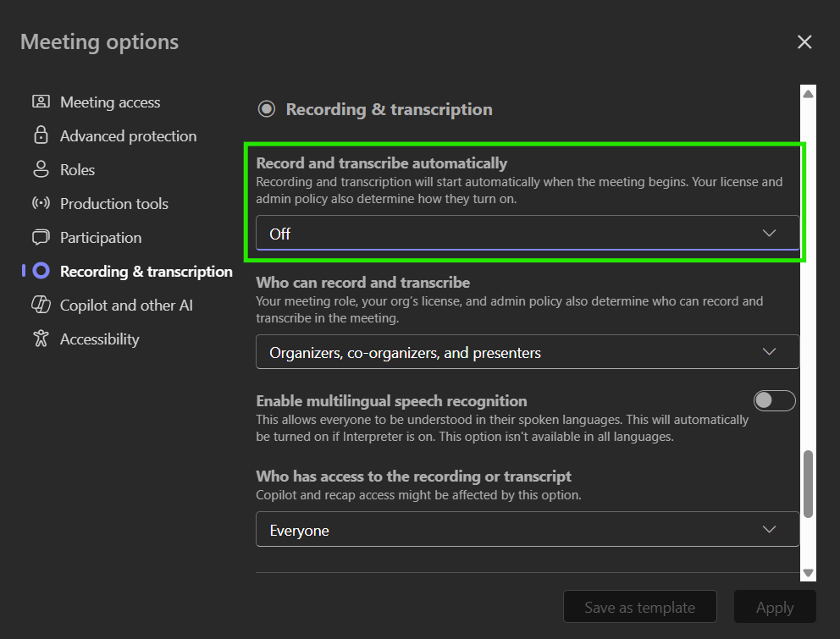Select Recording & transcription in the sidebar
The image size is (840, 639).
click(146, 271)
